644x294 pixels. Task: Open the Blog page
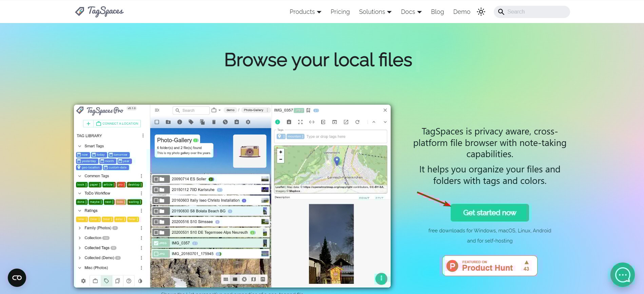(x=437, y=12)
